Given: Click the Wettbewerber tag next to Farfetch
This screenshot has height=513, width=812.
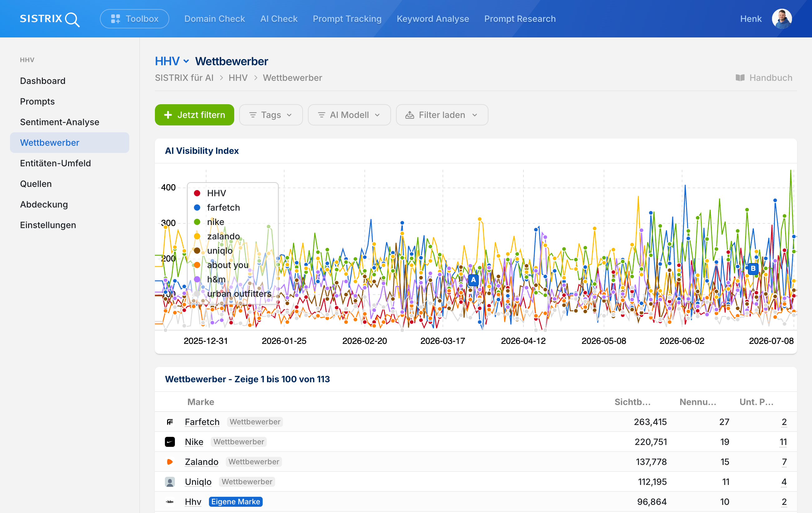Looking at the screenshot, I should pos(255,422).
